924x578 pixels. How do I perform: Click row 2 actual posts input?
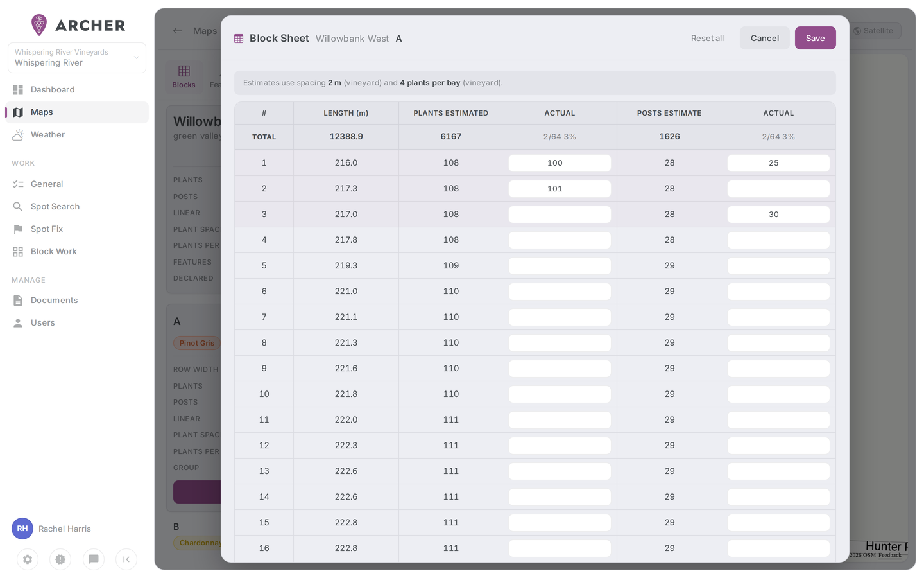coord(778,189)
